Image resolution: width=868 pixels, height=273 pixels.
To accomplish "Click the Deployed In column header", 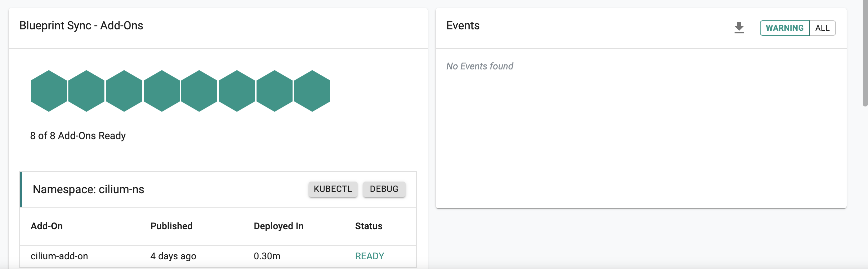I will click(x=278, y=226).
